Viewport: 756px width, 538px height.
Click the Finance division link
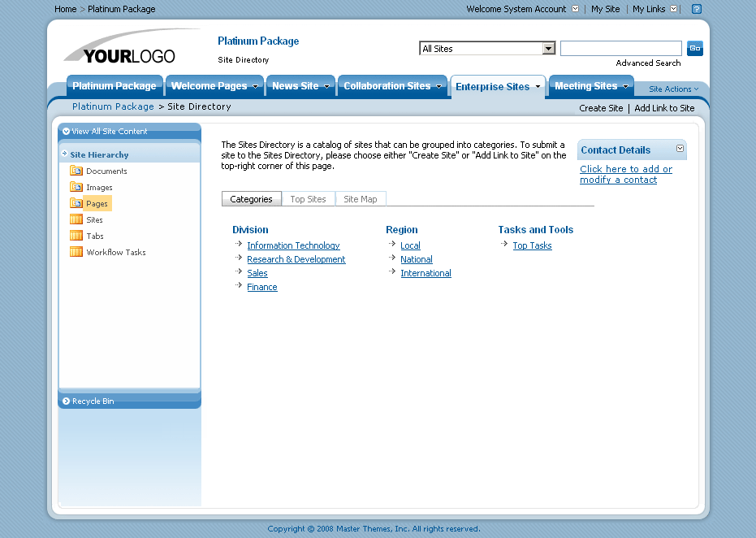click(261, 286)
